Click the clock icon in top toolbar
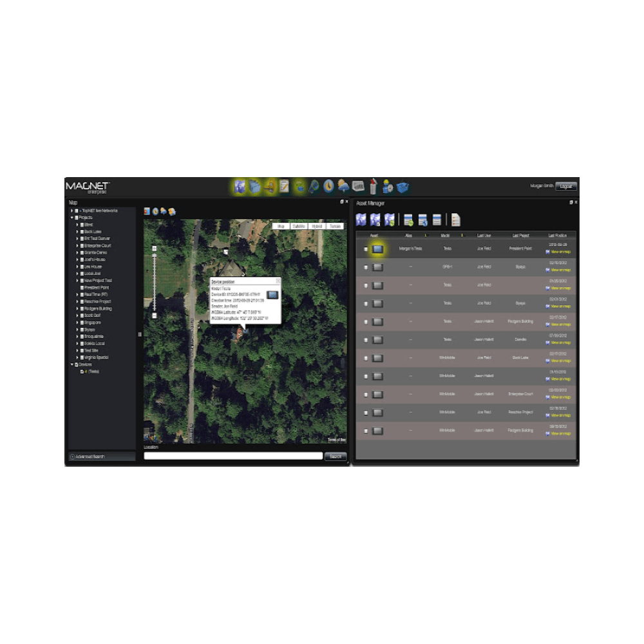Screen dimensions: 644x644 pyautogui.click(x=328, y=187)
